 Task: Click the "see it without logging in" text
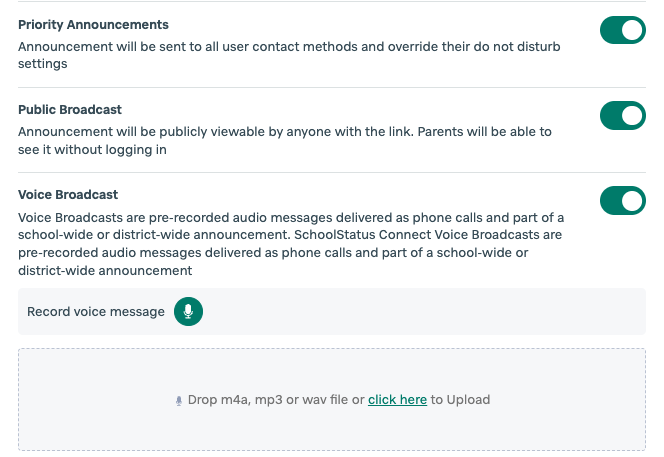92,150
